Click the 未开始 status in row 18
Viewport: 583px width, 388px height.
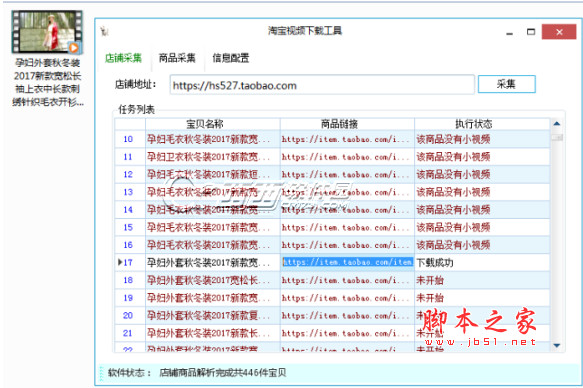point(430,280)
